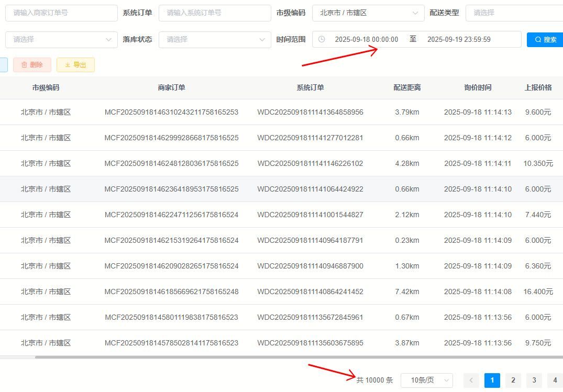Click price cell 6.360元

point(538,266)
